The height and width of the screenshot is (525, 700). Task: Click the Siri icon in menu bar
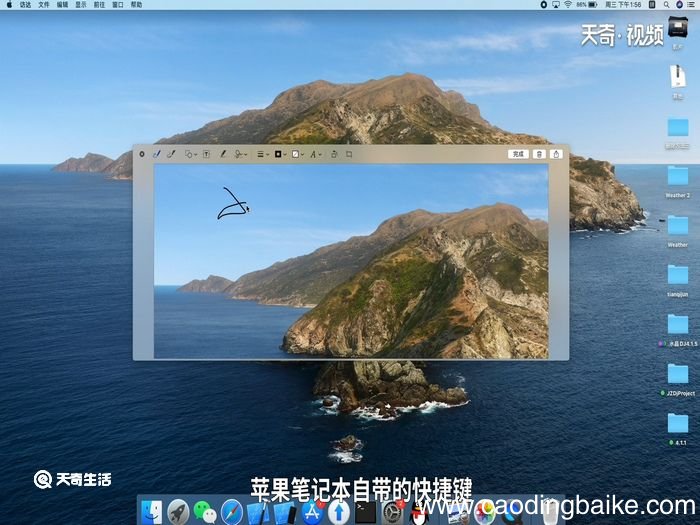point(679,4)
